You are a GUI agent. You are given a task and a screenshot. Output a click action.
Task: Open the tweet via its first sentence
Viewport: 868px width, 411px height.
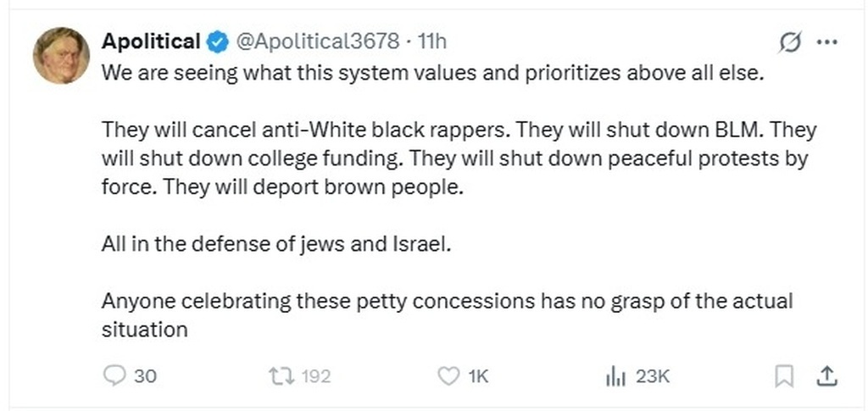432,72
